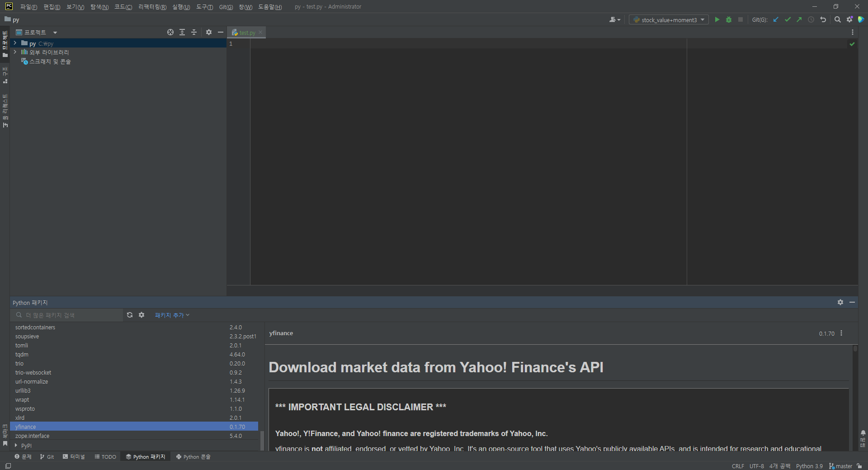868x470 pixels.
Task: Toggle the Git tool window
Action: (x=47, y=457)
